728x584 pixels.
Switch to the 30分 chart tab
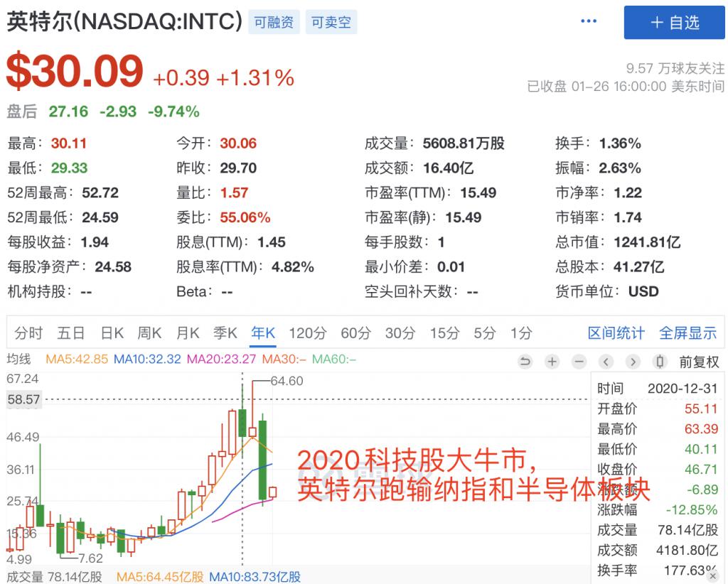(x=400, y=333)
